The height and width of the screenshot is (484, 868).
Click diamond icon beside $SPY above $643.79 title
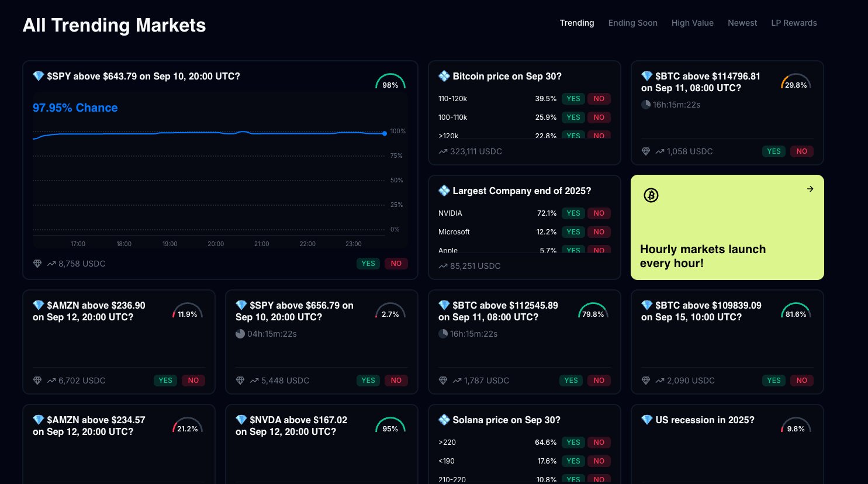click(x=39, y=76)
